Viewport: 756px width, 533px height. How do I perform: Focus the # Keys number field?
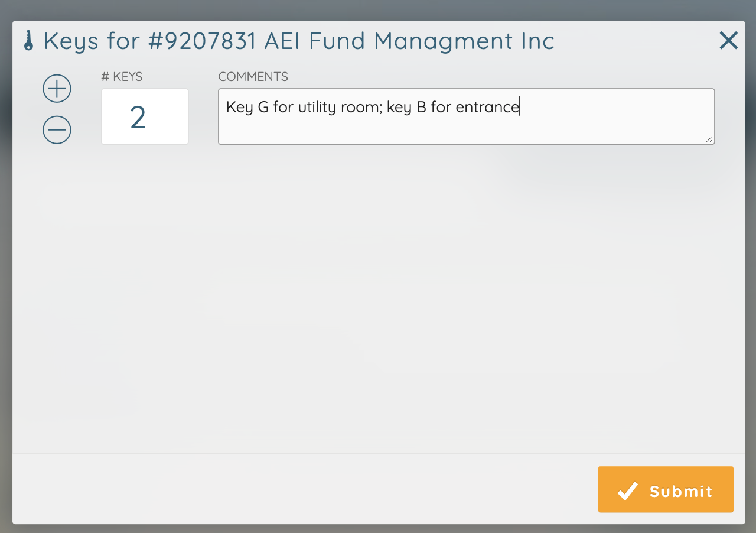[145, 116]
